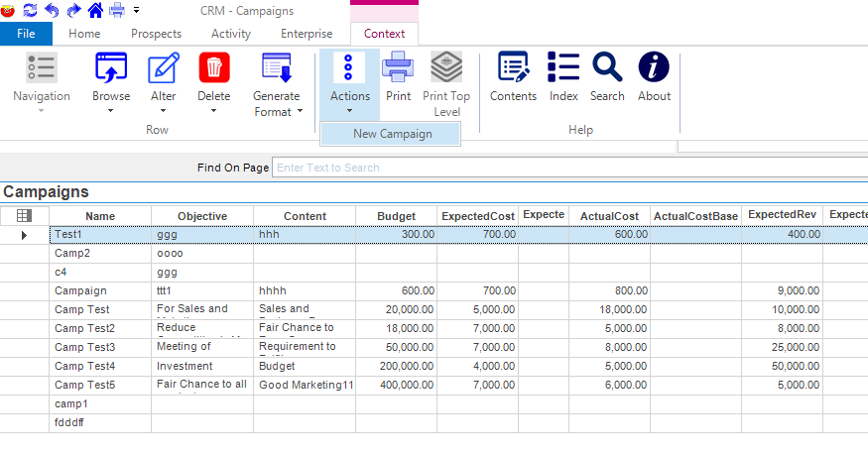Open the help Index icon
868x455 pixels.
pyautogui.click(x=563, y=67)
